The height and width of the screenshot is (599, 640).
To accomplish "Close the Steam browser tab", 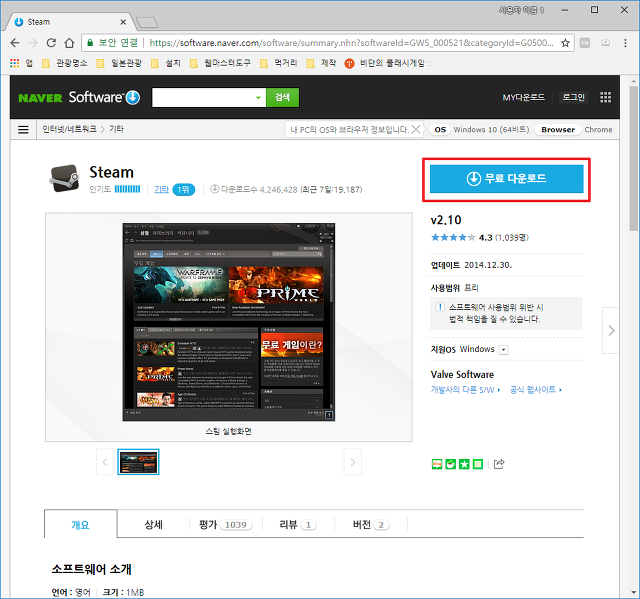I will 123,22.
